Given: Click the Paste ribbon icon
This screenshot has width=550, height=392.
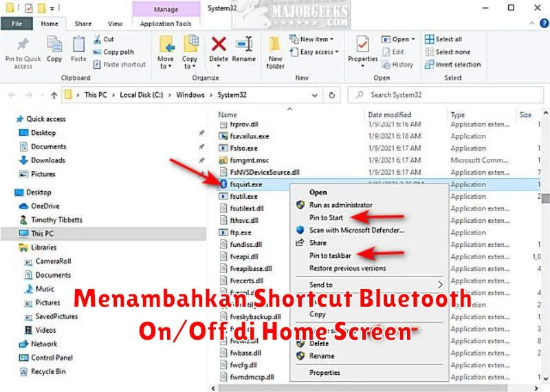Looking at the screenshot, I should 78,45.
